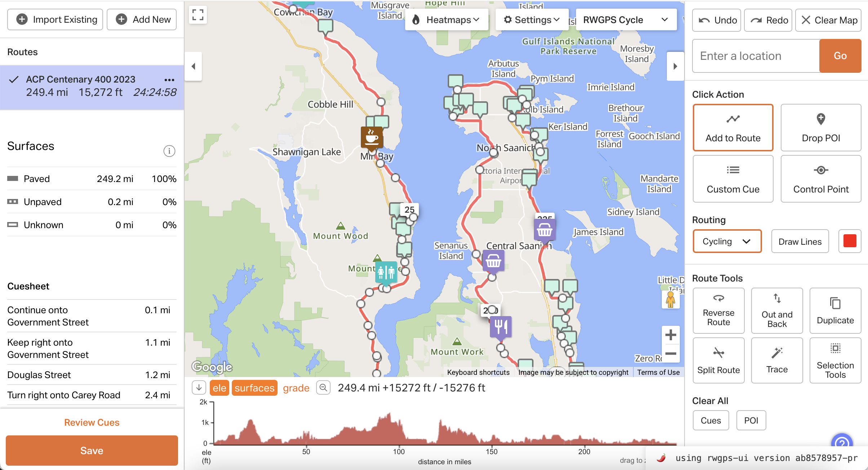Viewport: 868px width, 470px height.
Task: Click the Save button
Action: [92, 451]
